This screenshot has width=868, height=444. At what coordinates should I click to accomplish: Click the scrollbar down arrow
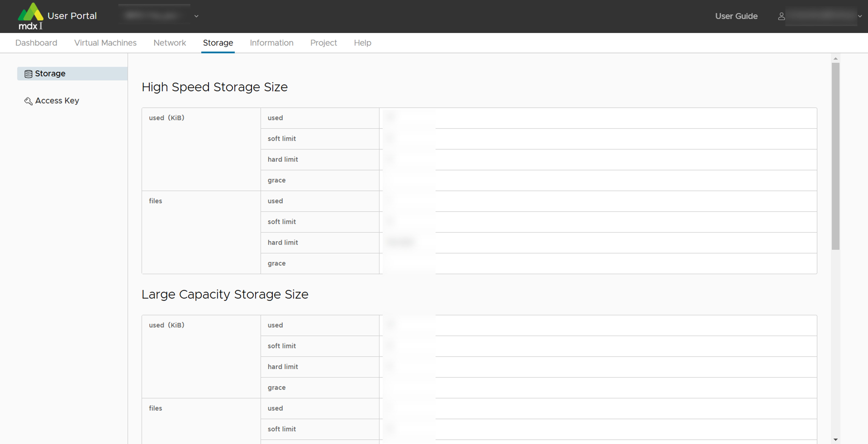(835, 439)
